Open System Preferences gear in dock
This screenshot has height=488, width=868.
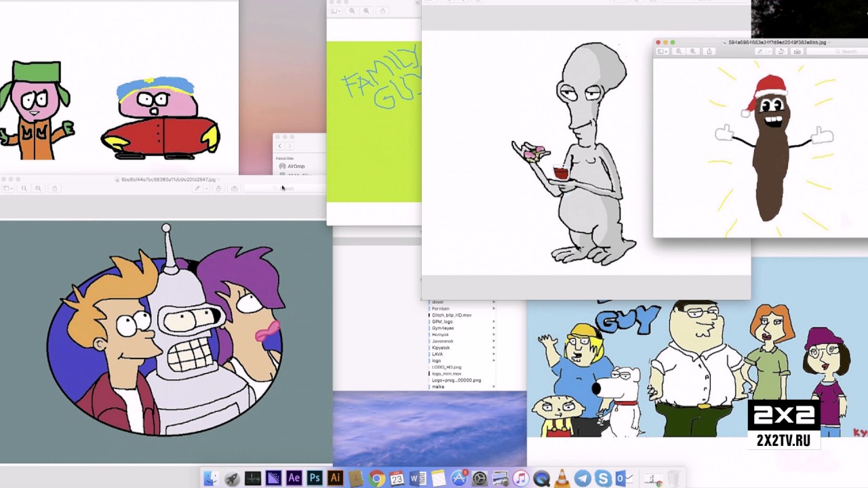pyautogui.click(x=479, y=479)
